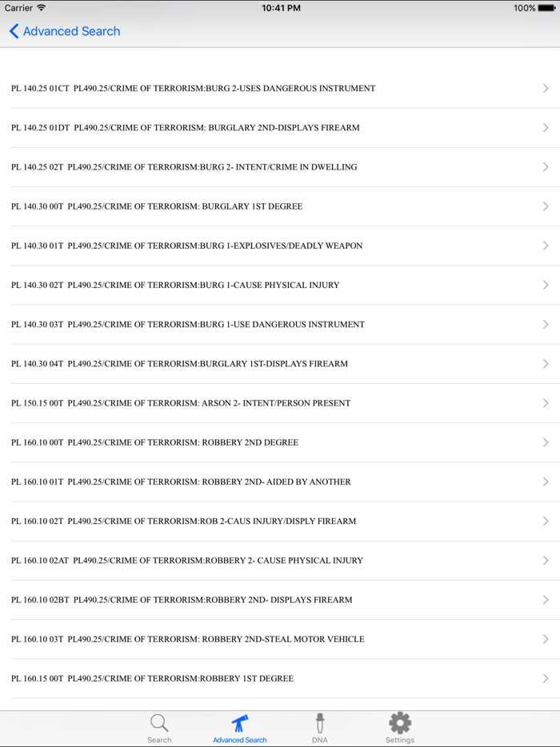The image size is (560, 747).
Task: Select Robbery 2nd-Steal Motor Vehicle row
Action: (188, 639)
